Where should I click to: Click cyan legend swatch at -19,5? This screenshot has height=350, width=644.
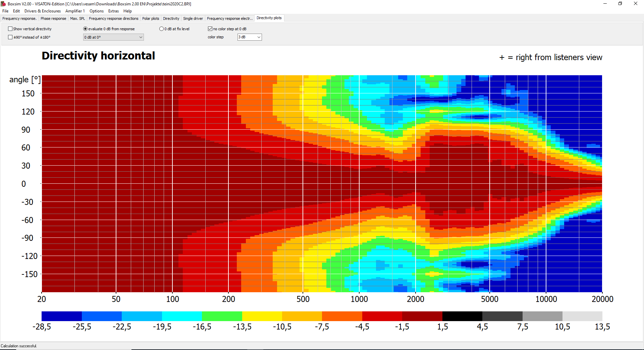tap(182, 316)
